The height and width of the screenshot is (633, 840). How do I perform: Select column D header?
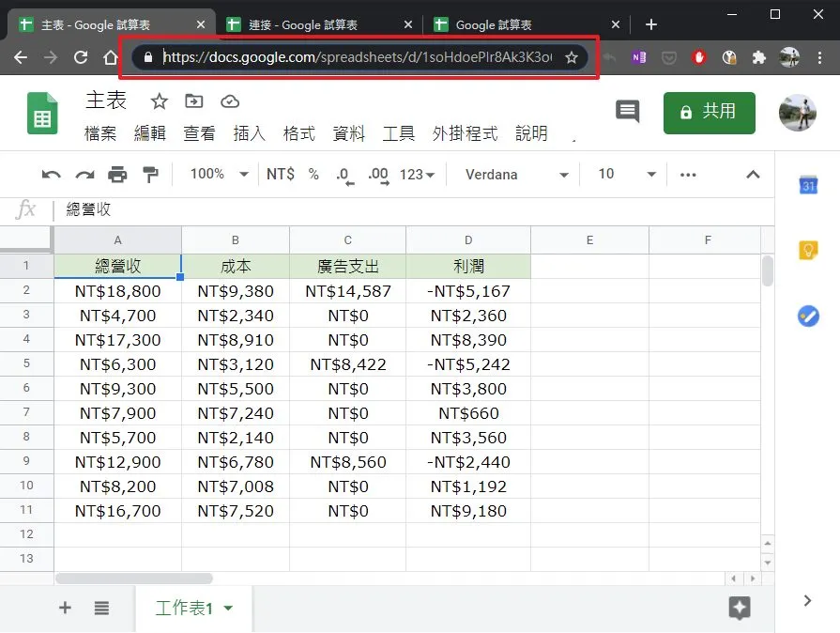point(468,240)
